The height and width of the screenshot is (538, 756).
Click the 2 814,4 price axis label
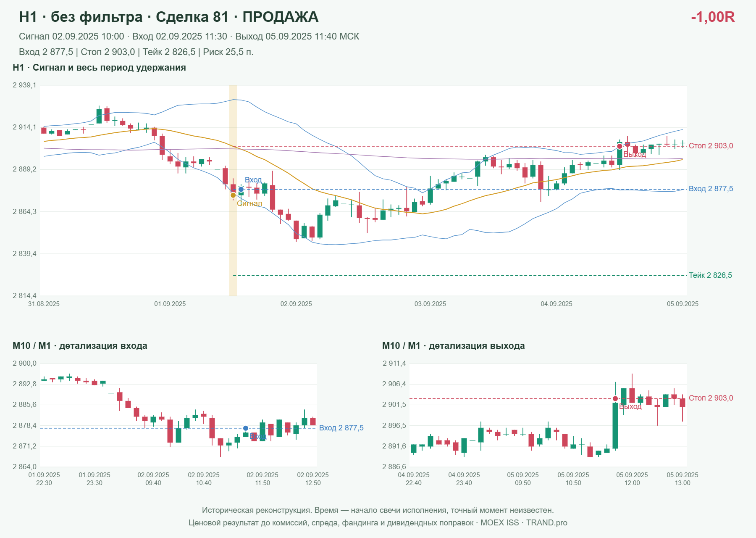click(24, 295)
